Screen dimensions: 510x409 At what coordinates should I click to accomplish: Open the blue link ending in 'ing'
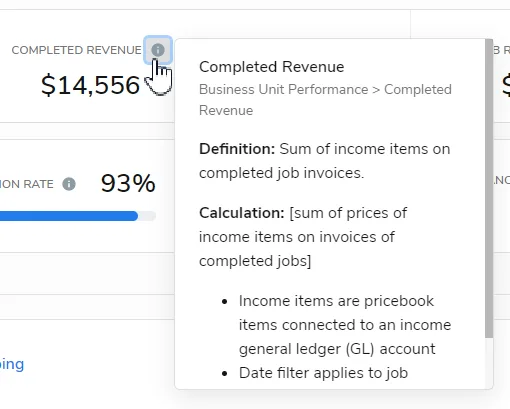12,364
